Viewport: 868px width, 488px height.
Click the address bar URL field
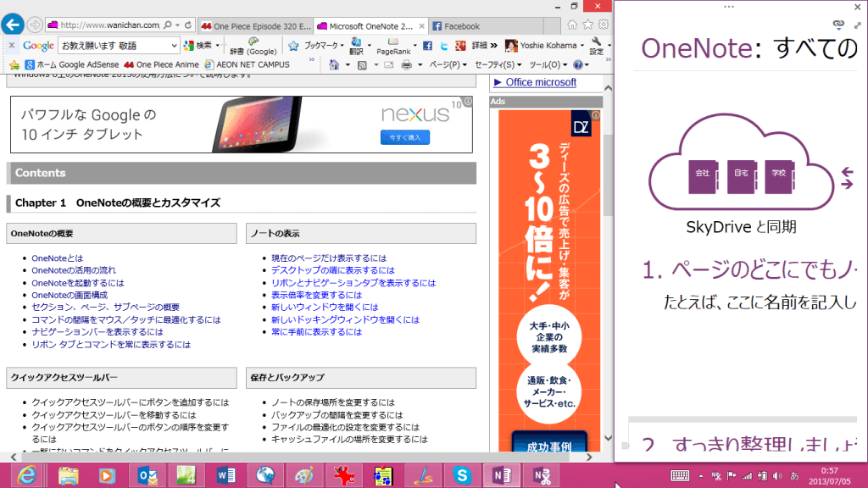(110, 25)
